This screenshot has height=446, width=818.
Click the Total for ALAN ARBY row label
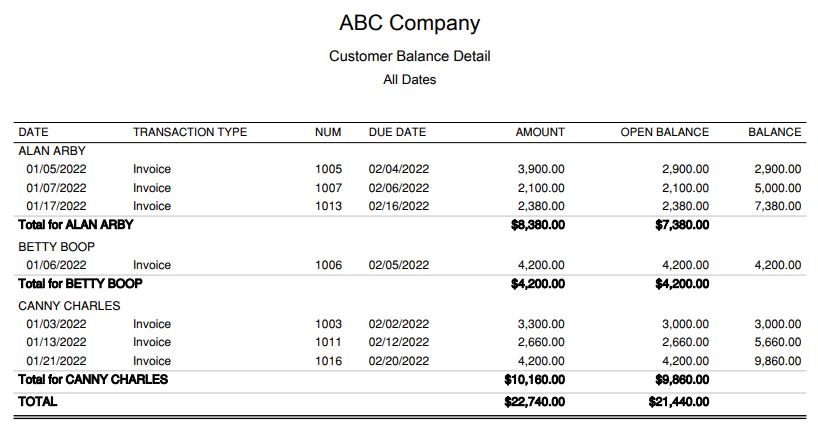[x=76, y=224]
